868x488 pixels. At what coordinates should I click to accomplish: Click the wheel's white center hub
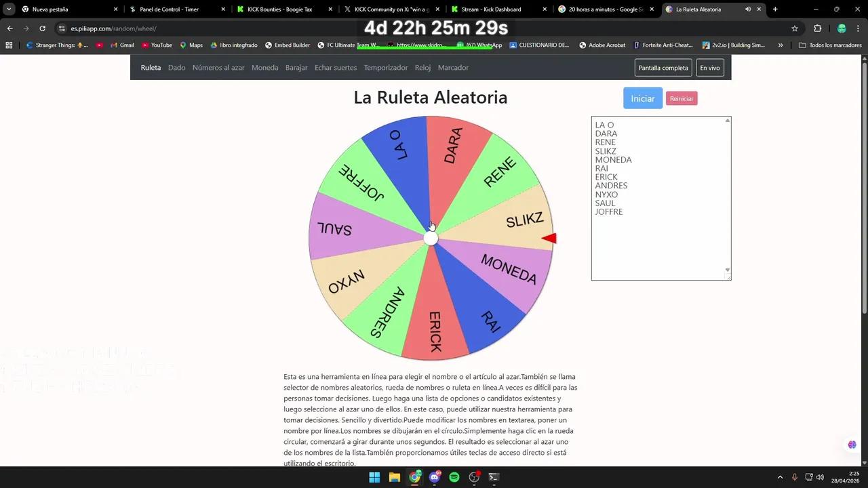pyautogui.click(x=431, y=238)
